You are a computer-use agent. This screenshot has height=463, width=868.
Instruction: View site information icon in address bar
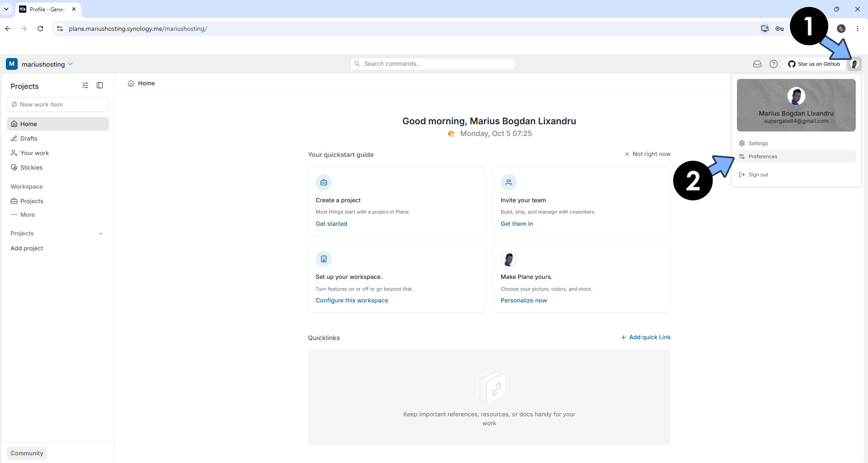[x=59, y=29]
